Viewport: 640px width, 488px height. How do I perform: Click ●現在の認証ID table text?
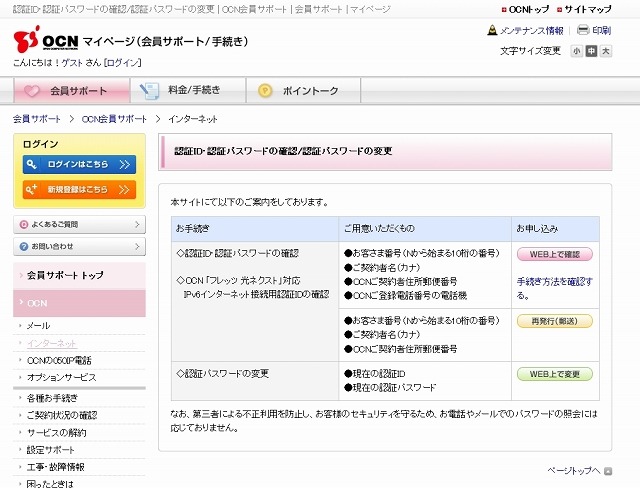click(x=375, y=374)
